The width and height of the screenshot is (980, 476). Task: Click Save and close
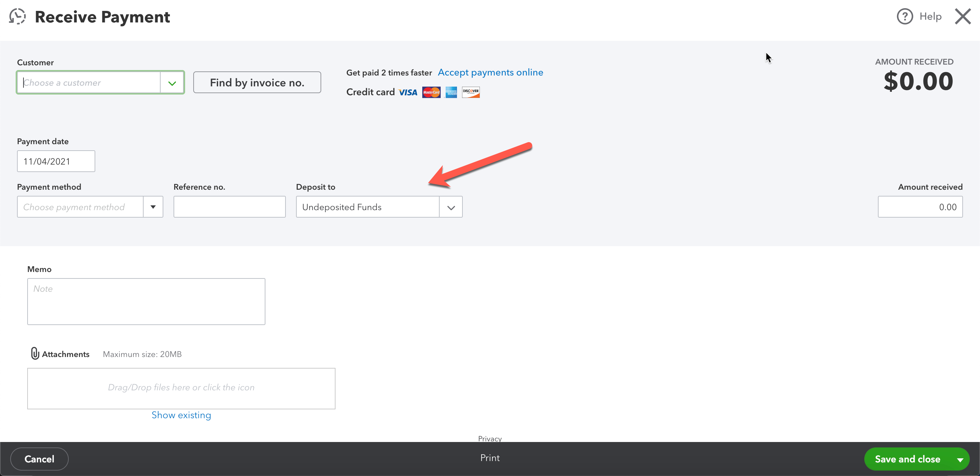coord(907,459)
